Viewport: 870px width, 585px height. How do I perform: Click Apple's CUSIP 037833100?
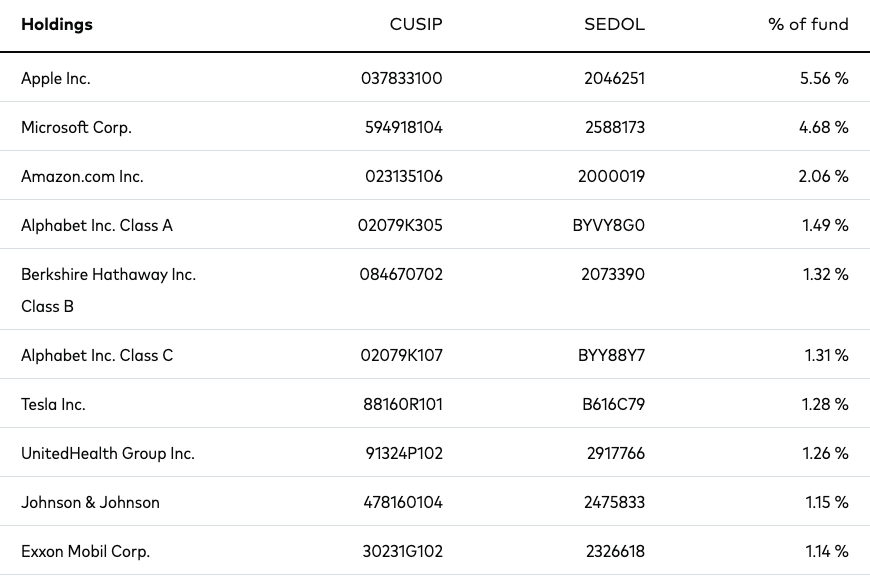[402, 78]
